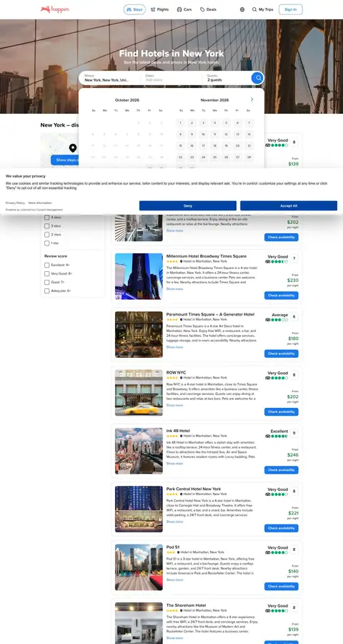Enable Very Good: 8+ review filter
Screen dimensions: 343x644
click(x=46, y=273)
